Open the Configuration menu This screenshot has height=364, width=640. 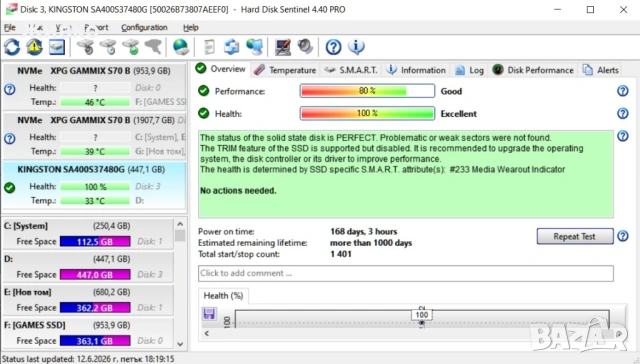pos(144,27)
